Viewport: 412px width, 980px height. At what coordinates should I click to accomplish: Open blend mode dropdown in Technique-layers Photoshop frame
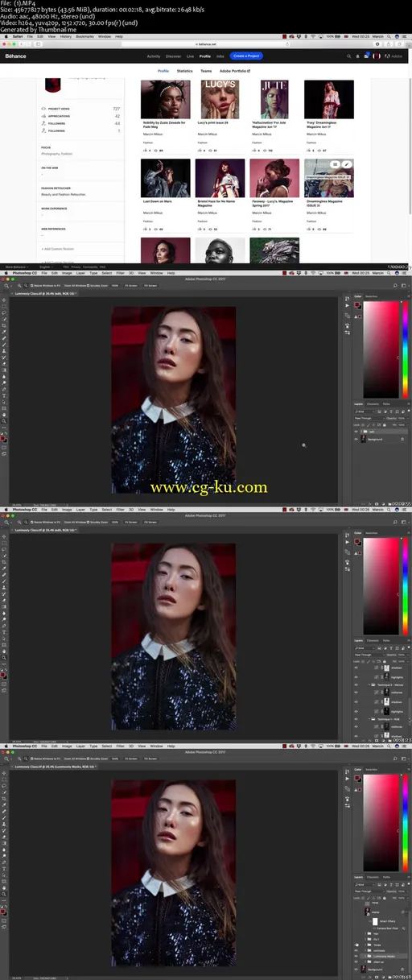coord(369,654)
